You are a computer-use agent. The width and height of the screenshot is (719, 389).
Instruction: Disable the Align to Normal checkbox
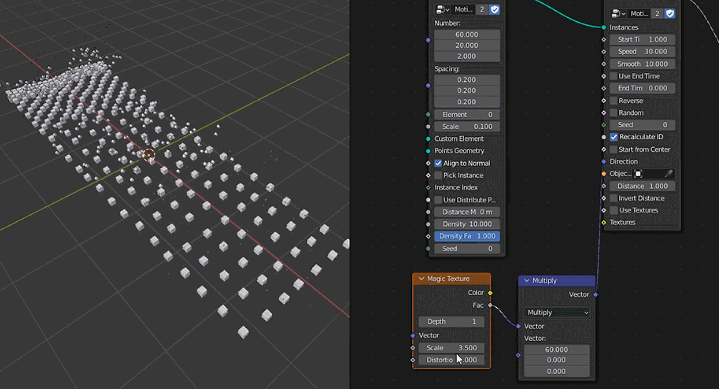pos(438,163)
